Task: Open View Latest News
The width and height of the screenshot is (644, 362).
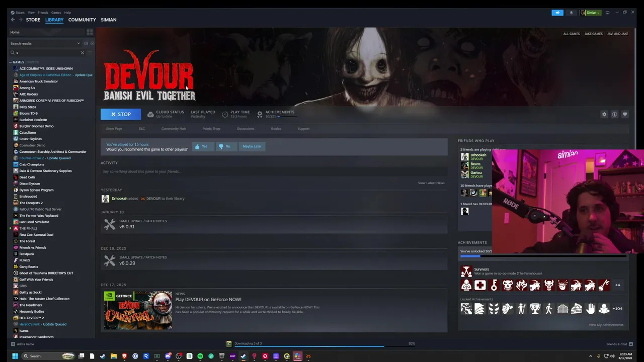Action: point(431,183)
